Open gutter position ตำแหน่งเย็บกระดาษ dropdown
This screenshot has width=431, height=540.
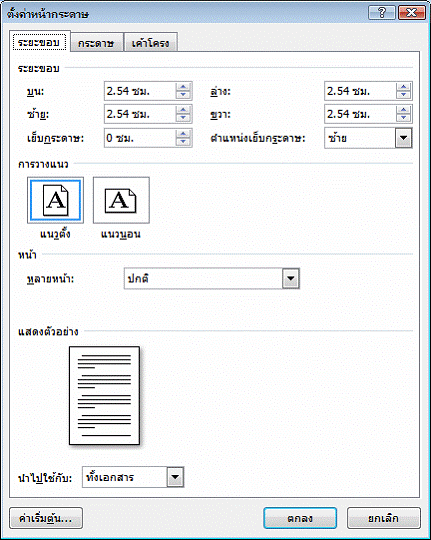[x=403, y=138]
